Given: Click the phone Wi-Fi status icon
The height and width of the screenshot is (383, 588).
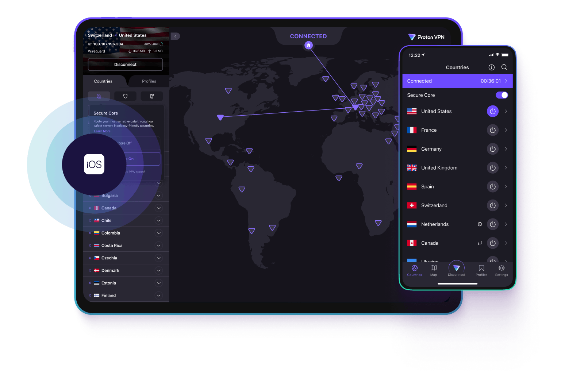Looking at the screenshot, I should pyautogui.click(x=497, y=55).
